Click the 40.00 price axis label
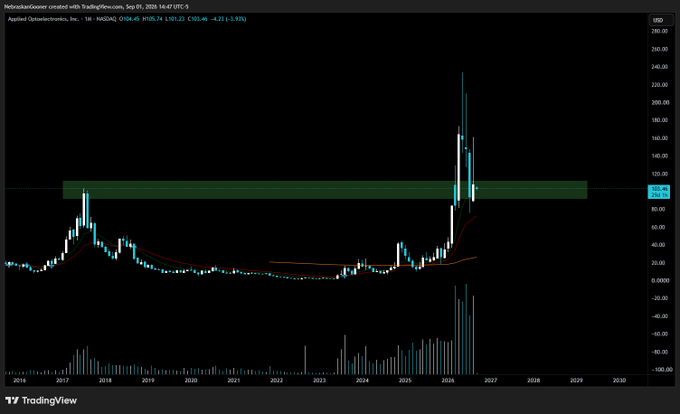Image resolution: width=680 pixels, height=414 pixels. [658, 245]
